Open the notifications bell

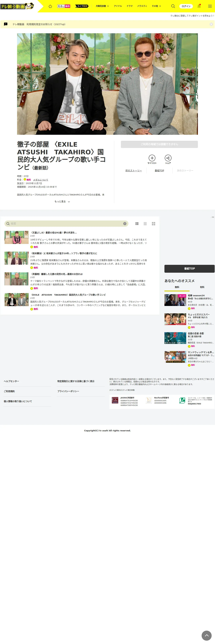(199, 6)
